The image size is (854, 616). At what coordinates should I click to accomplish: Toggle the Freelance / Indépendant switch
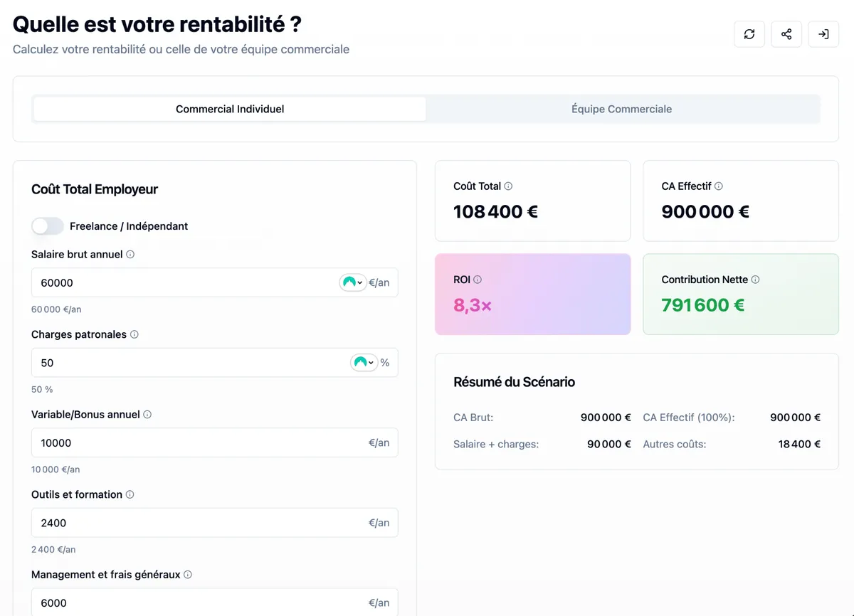pyautogui.click(x=48, y=226)
